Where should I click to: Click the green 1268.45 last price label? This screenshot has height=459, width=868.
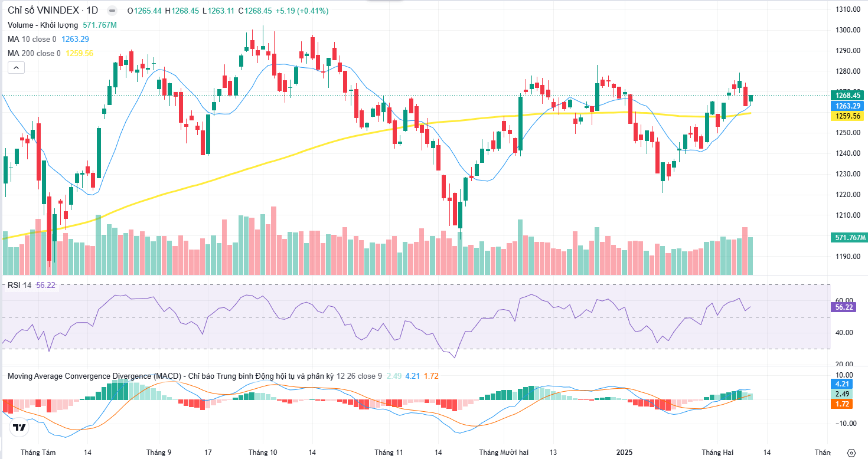(x=847, y=95)
